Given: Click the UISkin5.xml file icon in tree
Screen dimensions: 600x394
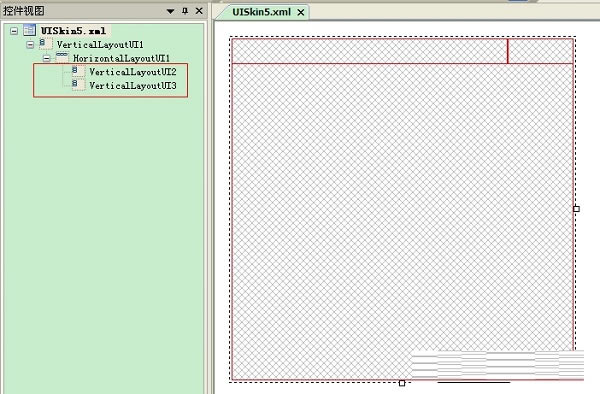Looking at the screenshot, I should tap(29, 30).
